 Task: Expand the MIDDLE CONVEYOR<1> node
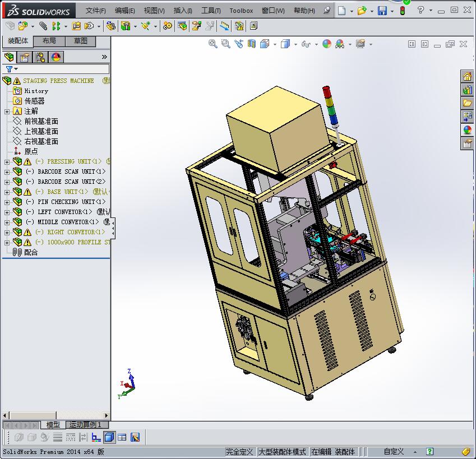click(7, 222)
